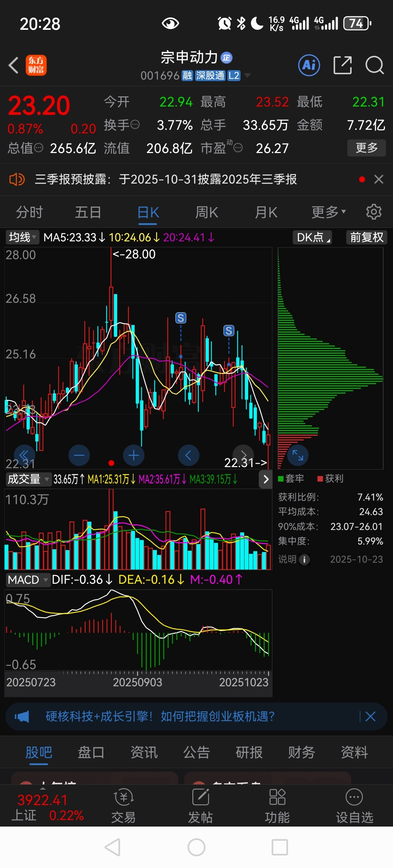Open the 说明 info icon

pos(304,559)
